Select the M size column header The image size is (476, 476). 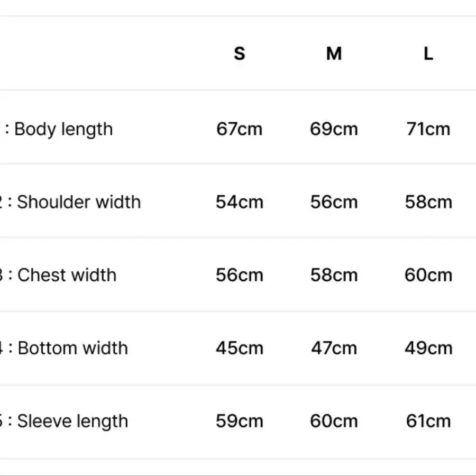click(x=334, y=53)
